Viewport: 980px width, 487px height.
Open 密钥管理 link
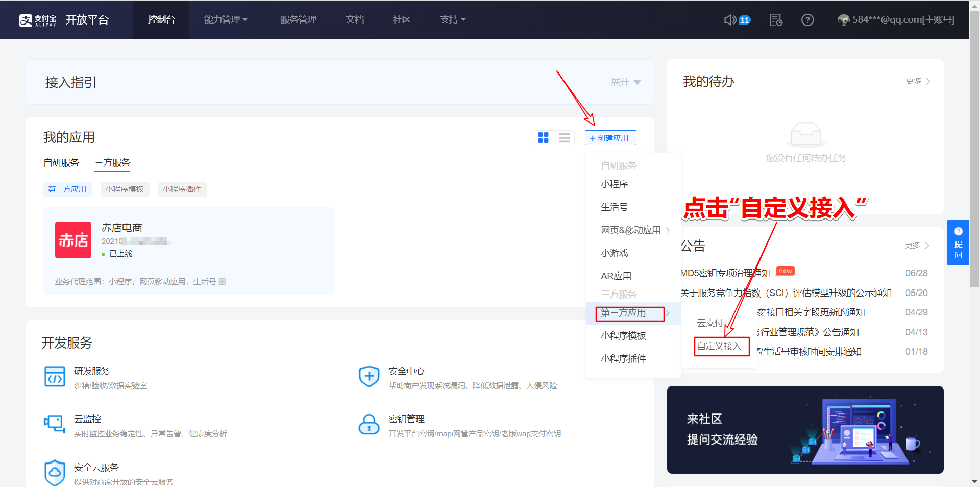[406, 419]
